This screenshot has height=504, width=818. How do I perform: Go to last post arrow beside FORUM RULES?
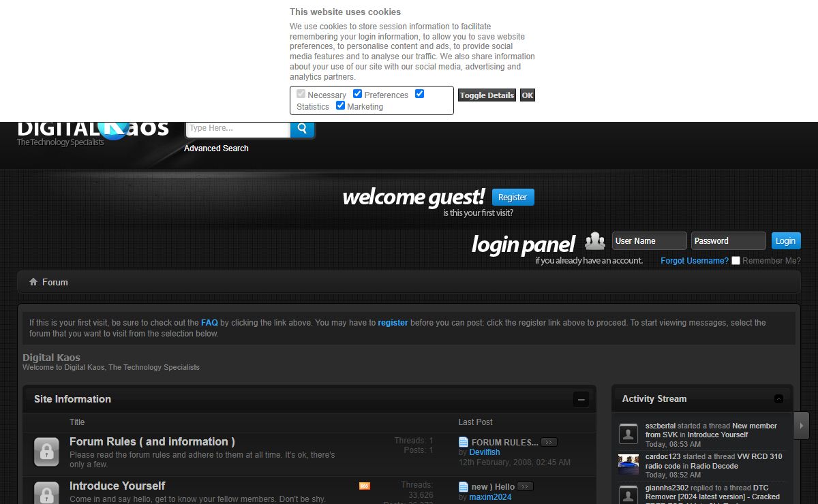click(549, 442)
